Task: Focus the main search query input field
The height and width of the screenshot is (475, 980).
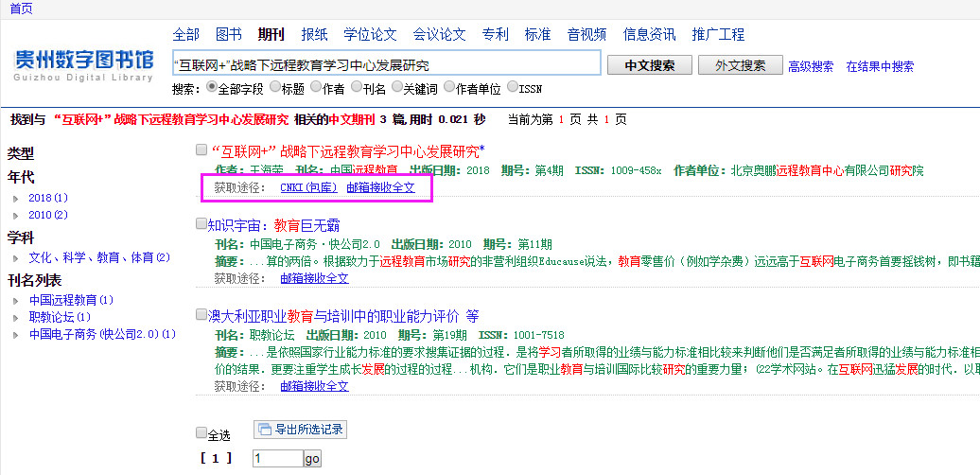Action: 386,65
